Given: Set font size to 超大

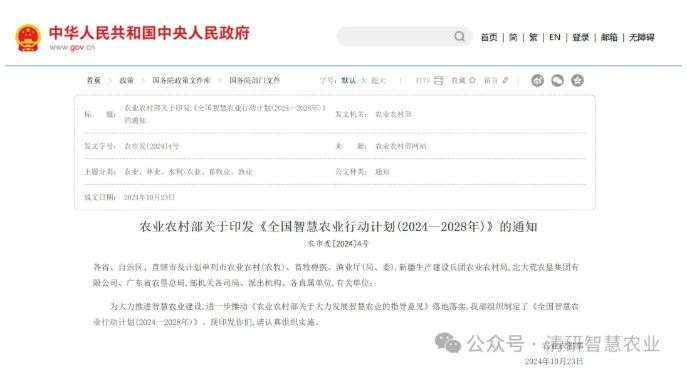Looking at the screenshot, I should [378, 81].
